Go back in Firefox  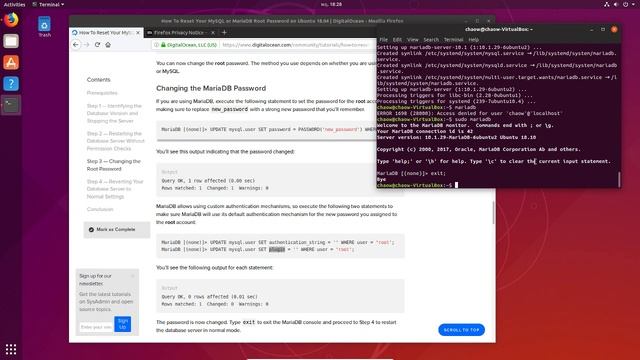tap(76, 44)
